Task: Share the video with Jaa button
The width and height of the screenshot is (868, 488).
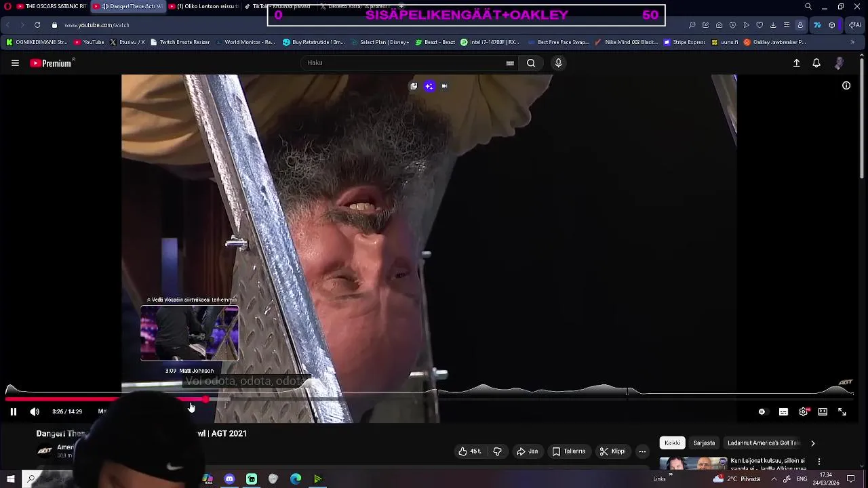Action: tap(528, 451)
